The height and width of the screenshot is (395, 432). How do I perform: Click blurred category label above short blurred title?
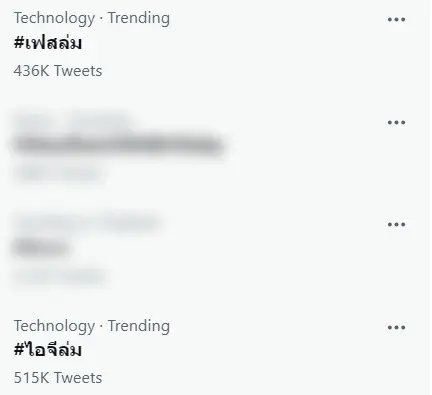click(x=88, y=222)
